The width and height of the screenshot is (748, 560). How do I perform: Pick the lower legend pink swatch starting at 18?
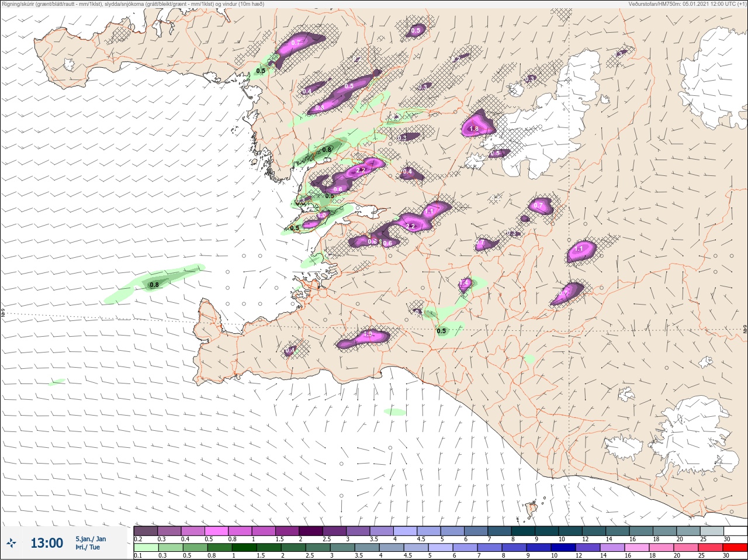click(662, 548)
